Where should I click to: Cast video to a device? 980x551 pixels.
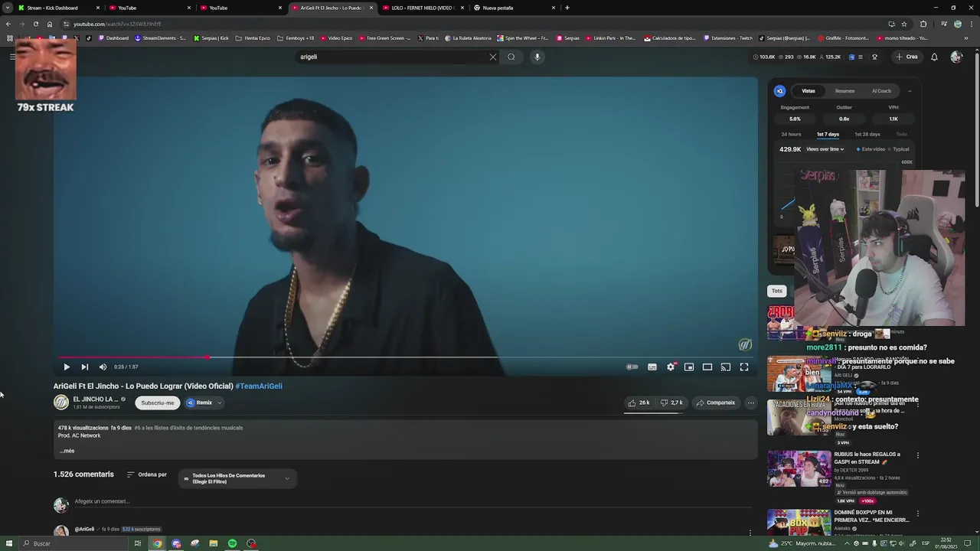coord(726,367)
